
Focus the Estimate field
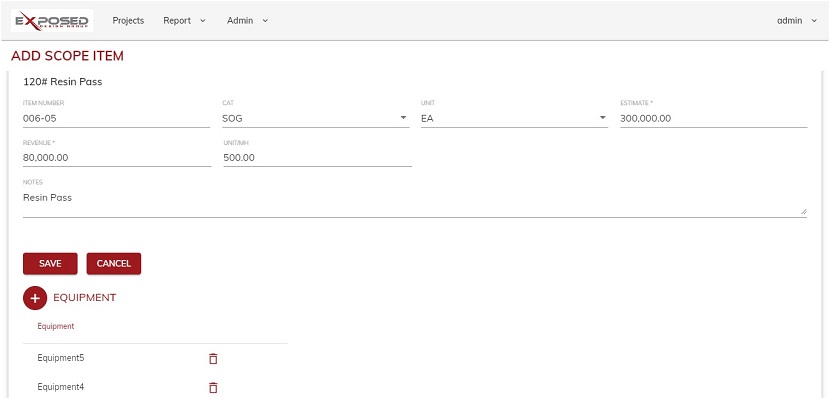click(714, 119)
